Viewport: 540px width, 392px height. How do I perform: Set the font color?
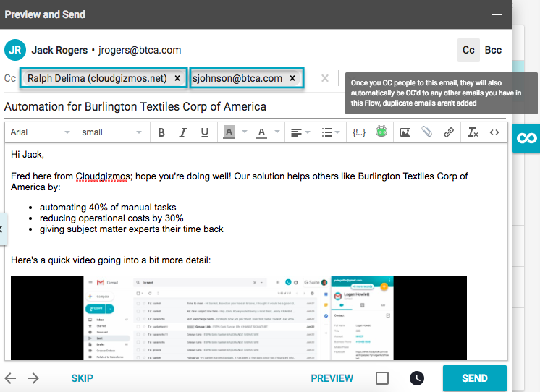pyautogui.click(x=261, y=132)
